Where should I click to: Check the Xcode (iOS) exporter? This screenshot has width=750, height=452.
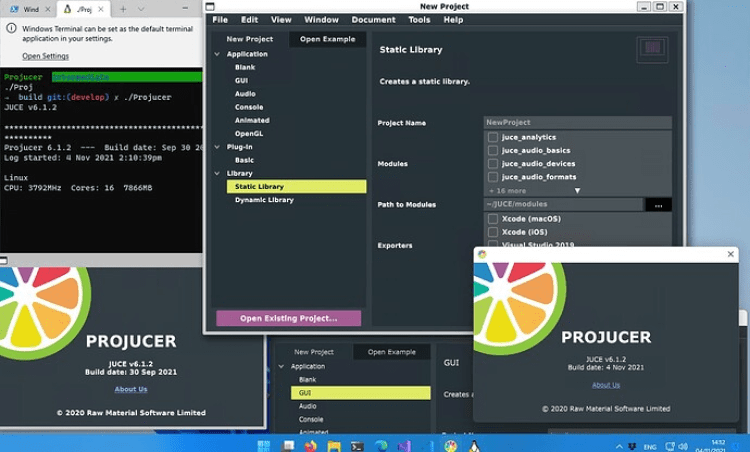(x=493, y=232)
